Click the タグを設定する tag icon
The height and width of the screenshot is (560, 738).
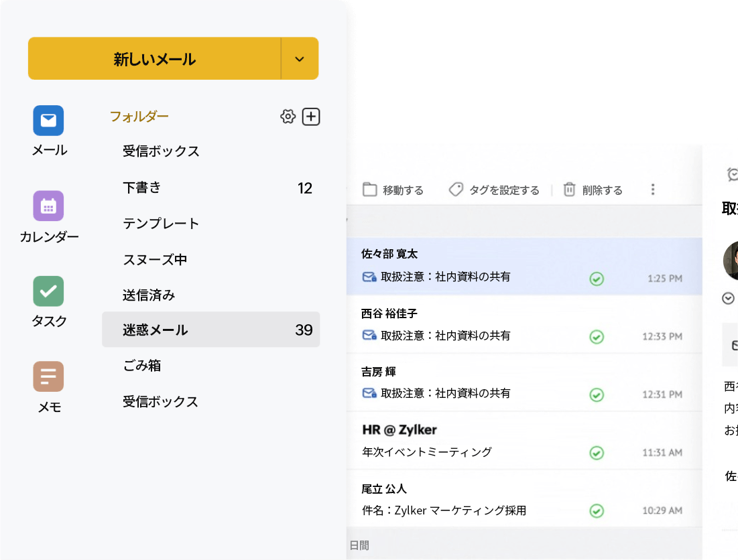(456, 190)
